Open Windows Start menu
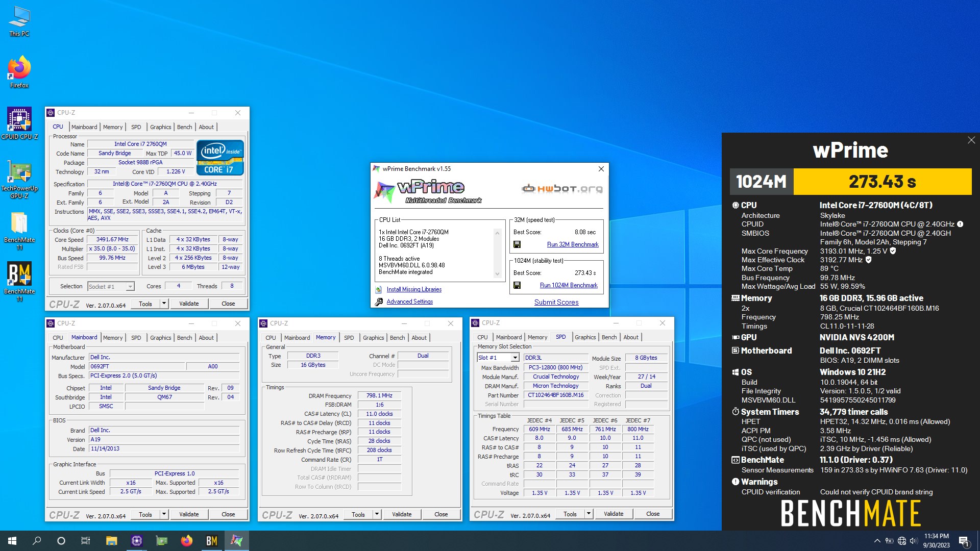 click(12, 541)
